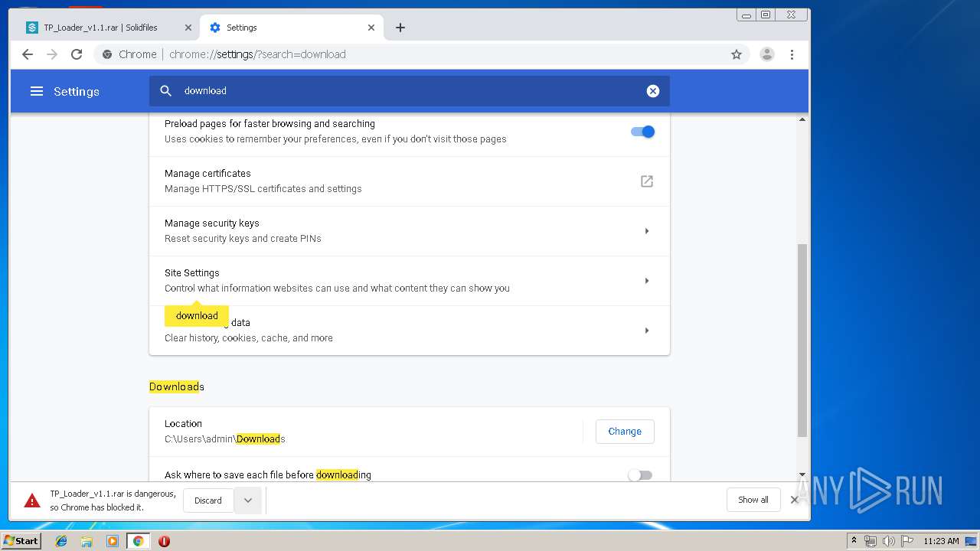
Task: Open dropdown arrow next to Discard
Action: point(248,500)
